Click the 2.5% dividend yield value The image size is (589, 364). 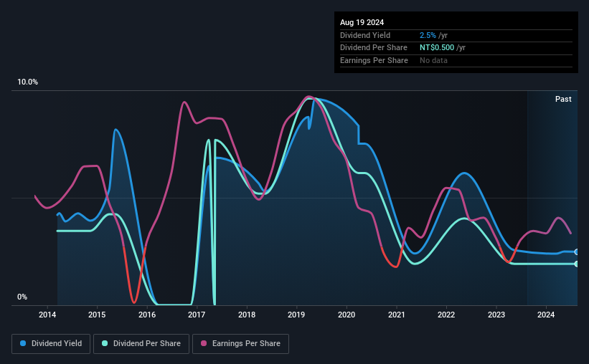(428, 35)
